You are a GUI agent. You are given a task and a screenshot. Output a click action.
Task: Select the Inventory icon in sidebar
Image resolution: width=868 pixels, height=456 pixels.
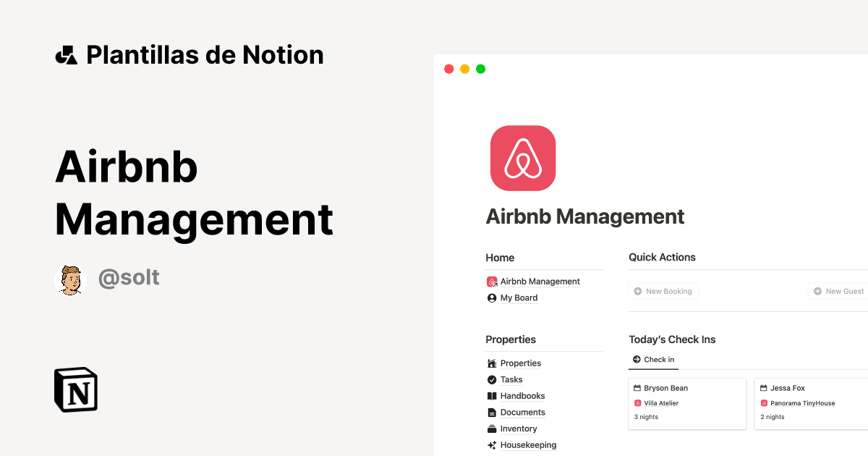coord(492,428)
